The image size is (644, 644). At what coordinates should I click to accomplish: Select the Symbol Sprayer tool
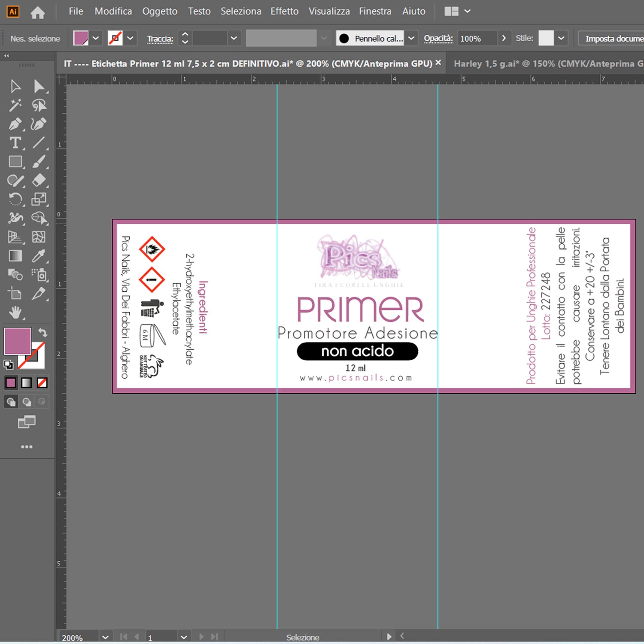39,274
